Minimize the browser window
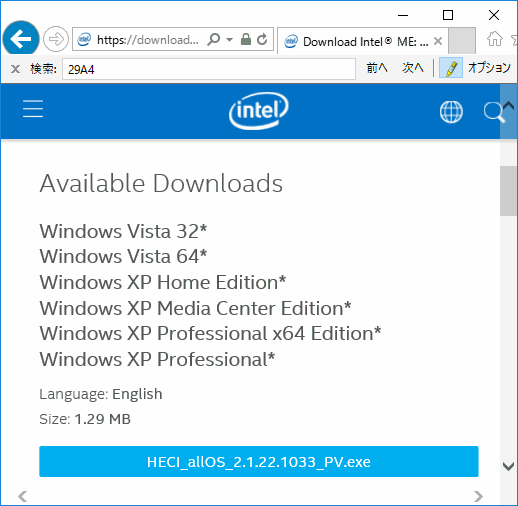518x506 pixels. [x=403, y=15]
